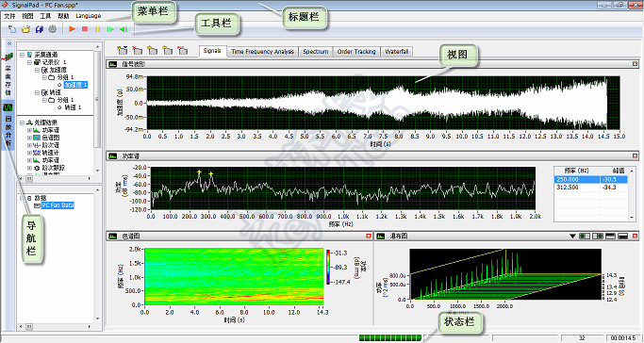Viewport: 644px width, 343px height.
Task: Click the green step-backward playback icon
Action: 124,29
